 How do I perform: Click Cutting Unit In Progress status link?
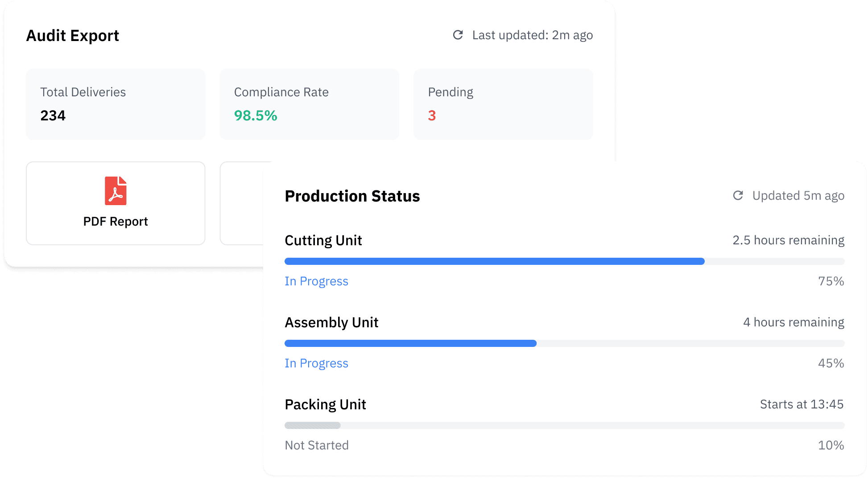click(x=316, y=281)
